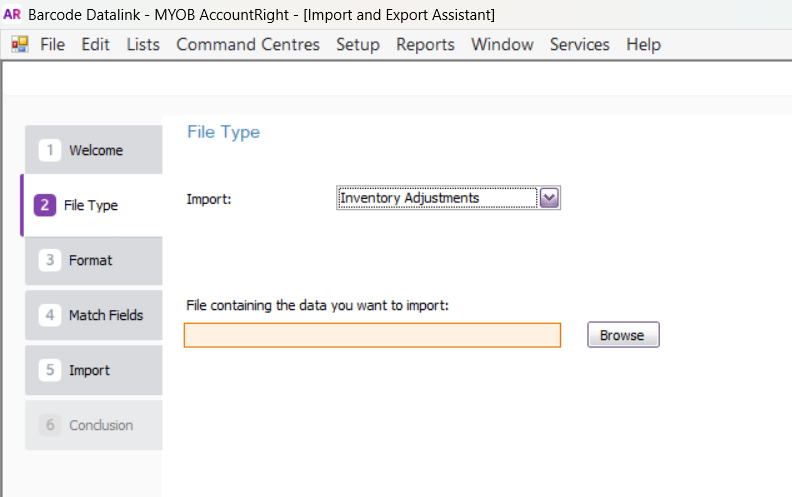Open the Edit menu
792x497 pixels.
[95, 44]
